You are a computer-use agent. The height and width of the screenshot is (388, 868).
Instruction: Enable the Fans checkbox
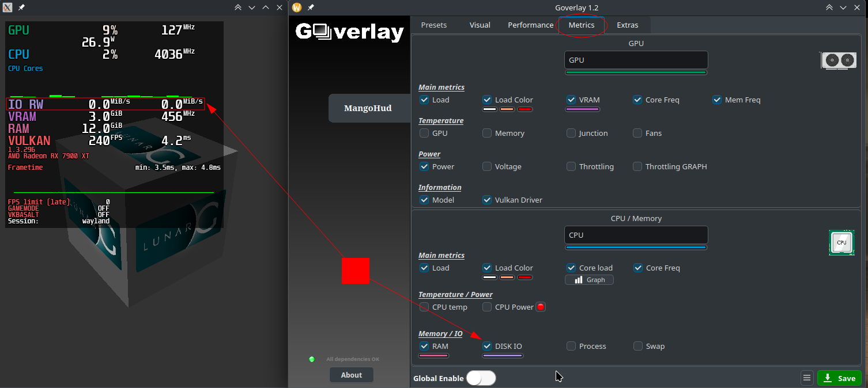637,133
